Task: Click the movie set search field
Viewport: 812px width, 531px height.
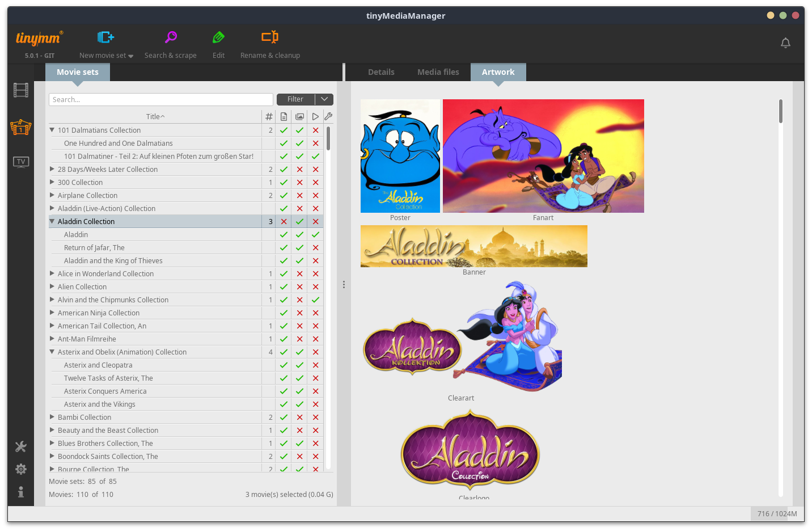Action: pyautogui.click(x=160, y=99)
